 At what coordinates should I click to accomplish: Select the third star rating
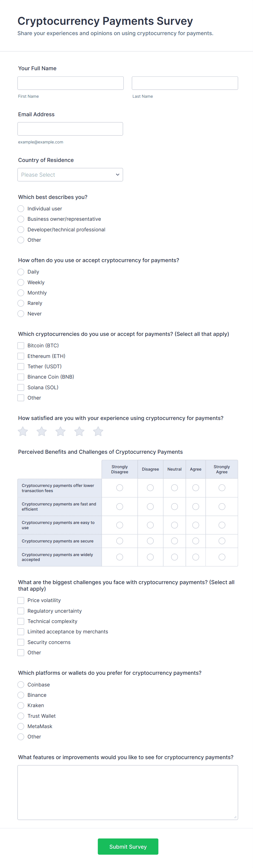coord(61,431)
